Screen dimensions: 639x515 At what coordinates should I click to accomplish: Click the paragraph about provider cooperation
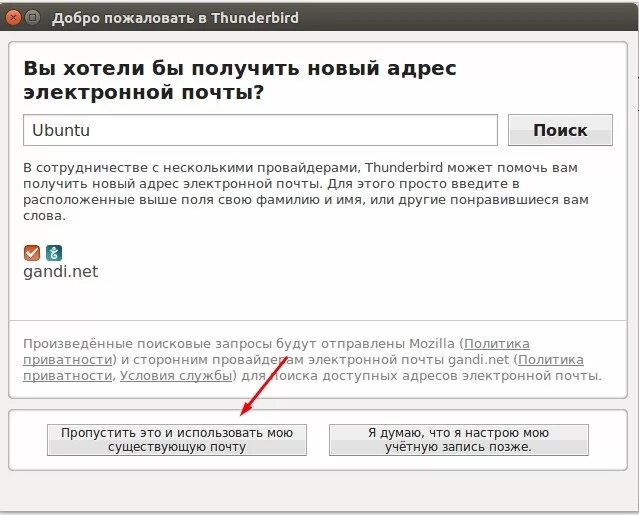(306, 191)
